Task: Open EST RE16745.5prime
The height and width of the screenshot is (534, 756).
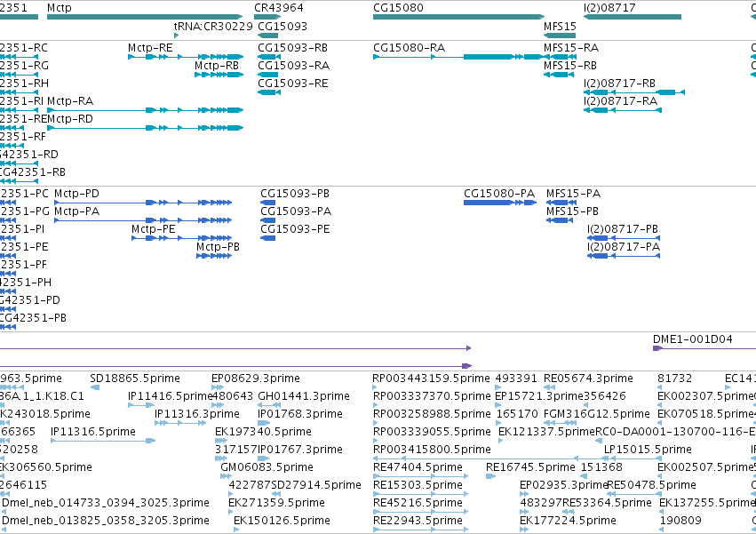Action: [530, 468]
